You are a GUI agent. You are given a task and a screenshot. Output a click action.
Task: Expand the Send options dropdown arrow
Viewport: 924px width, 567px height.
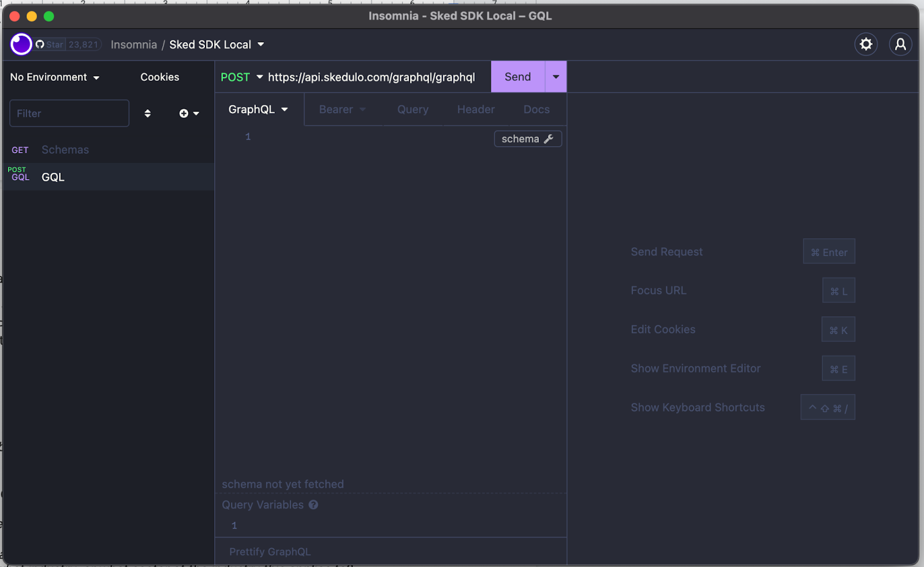556,77
